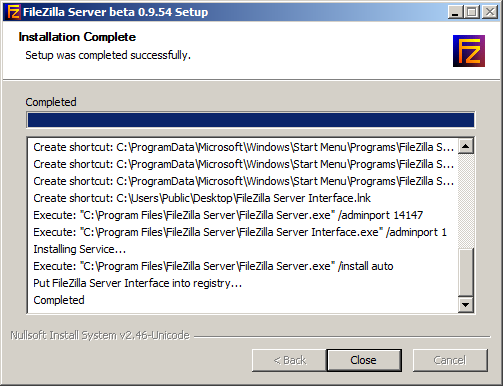Select the log line with '/adminport 14147'
The image size is (503, 386).
pyautogui.click(x=228, y=215)
